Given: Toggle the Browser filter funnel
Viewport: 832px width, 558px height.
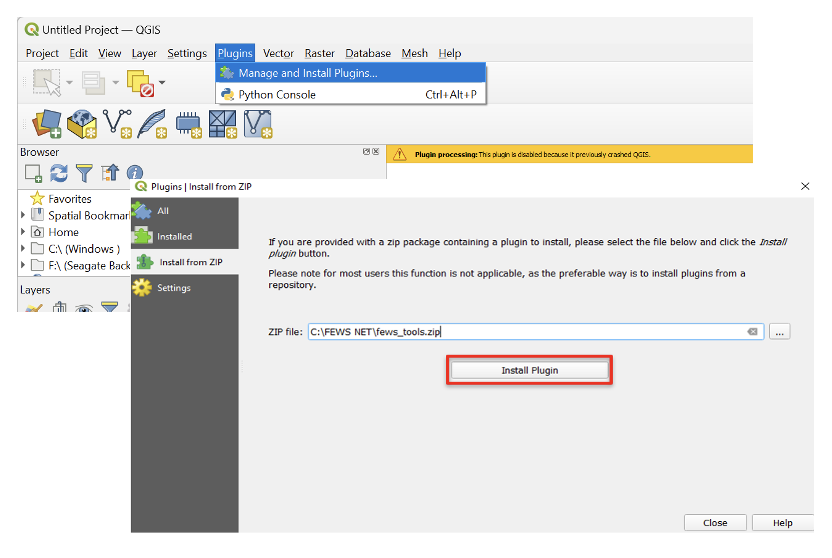Looking at the screenshot, I should (85, 174).
